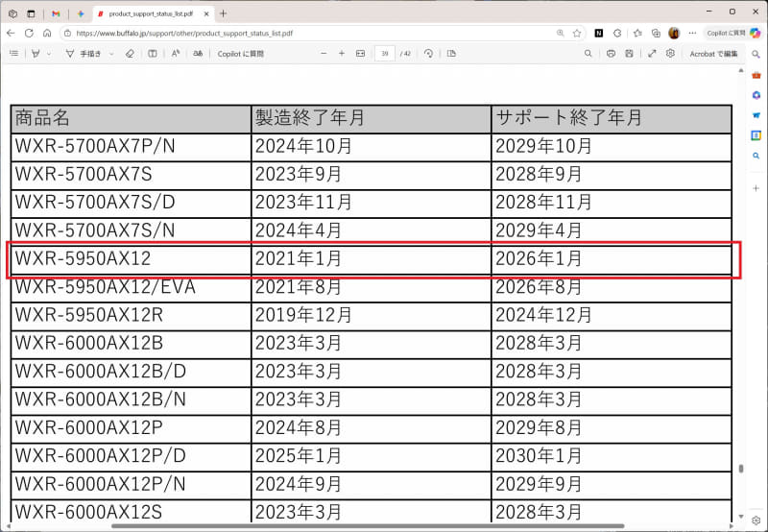
Task: Click the Copilot button in the browser toolbar
Action: click(x=733, y=33)
